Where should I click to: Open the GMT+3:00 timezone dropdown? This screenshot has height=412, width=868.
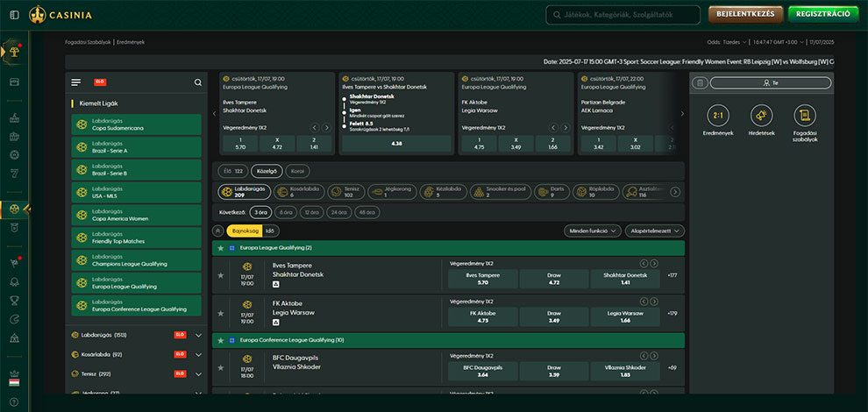click(x=778, y=42)
